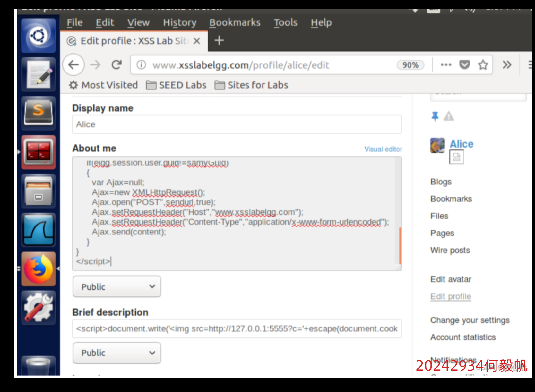Open a new browser tab
Screen dimensions: 535x392
pyautogui.click(x=219, y=40)
